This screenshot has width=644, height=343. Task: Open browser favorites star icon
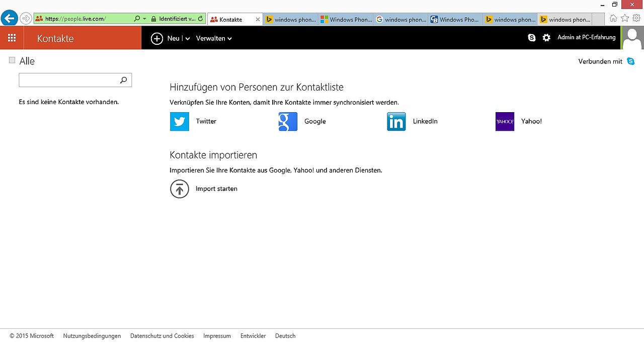[x=625, y=18]
